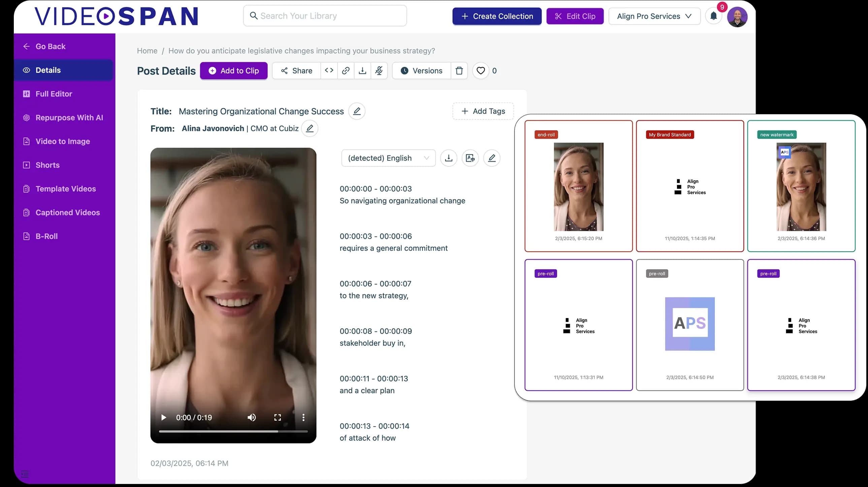
Task: Download post via toolbar download icon
Action: click(x=362, y=70)
